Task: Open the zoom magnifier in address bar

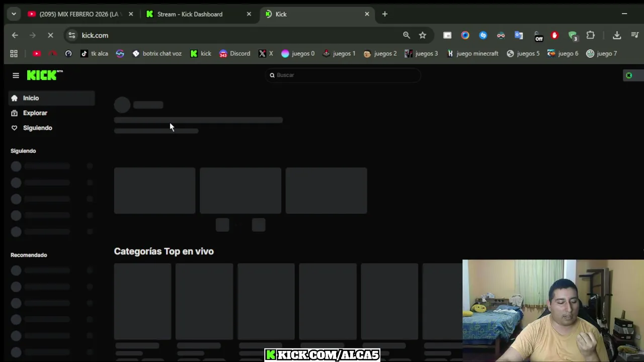Action: coord(407,35)
